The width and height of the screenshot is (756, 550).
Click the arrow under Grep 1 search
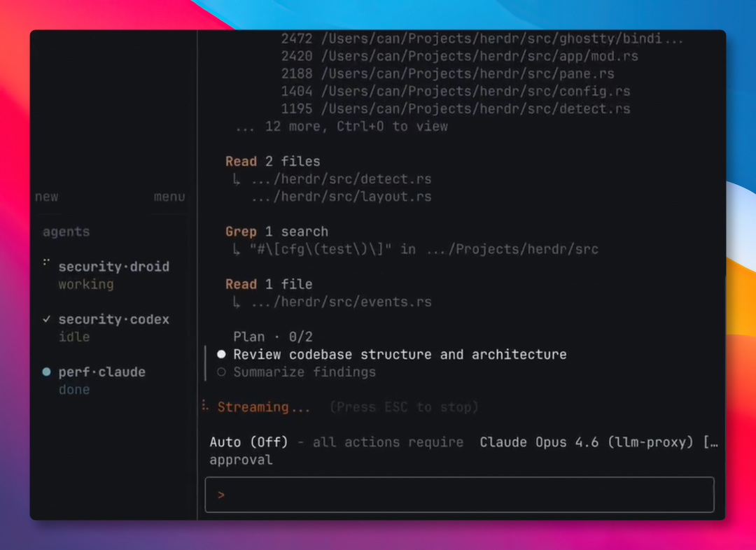point(237,250)
